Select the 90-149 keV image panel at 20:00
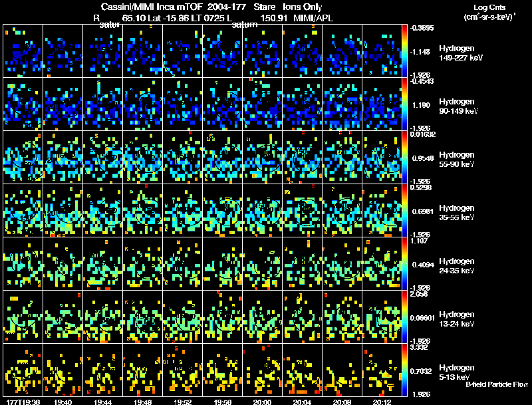The width and height of the screenshot is (532, 405). (262, 104)
